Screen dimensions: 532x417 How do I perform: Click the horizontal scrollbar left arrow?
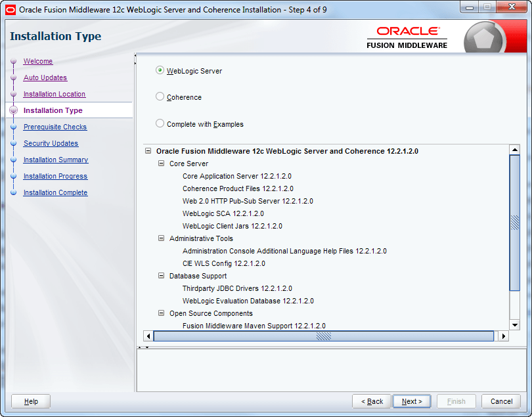click(x=148, y=336)
